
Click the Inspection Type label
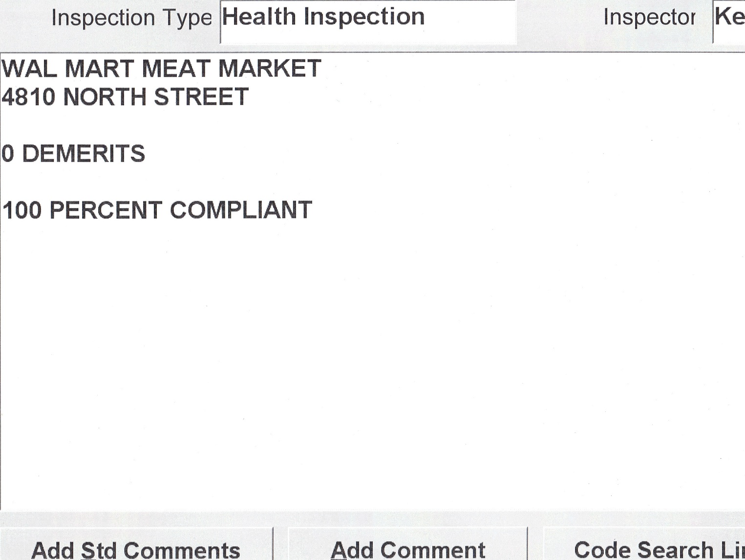[131, 19]
